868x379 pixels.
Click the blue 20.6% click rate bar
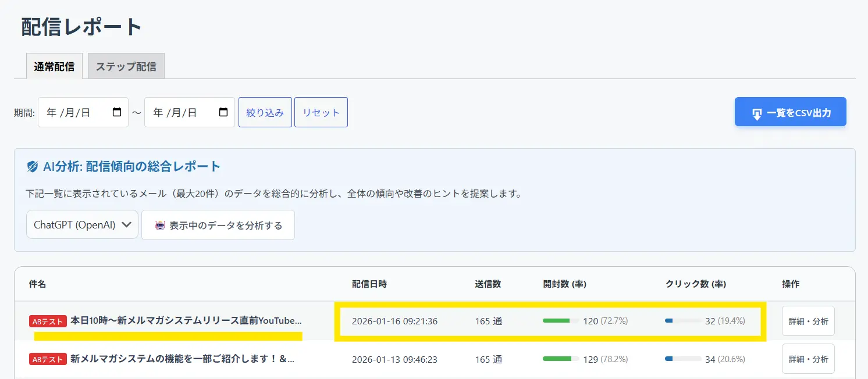682,359
